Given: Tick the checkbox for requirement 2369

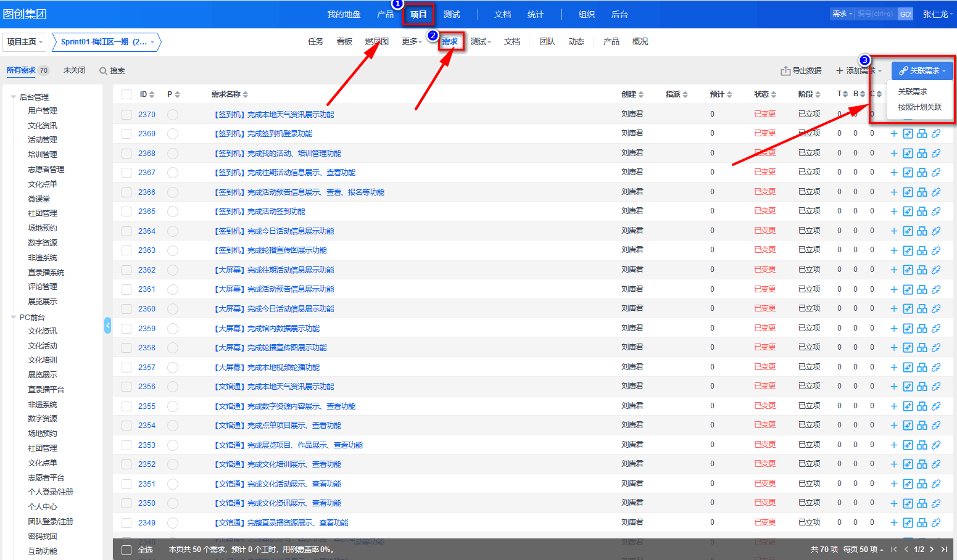Looking at the screenshot, I should (x=126, y=134).
